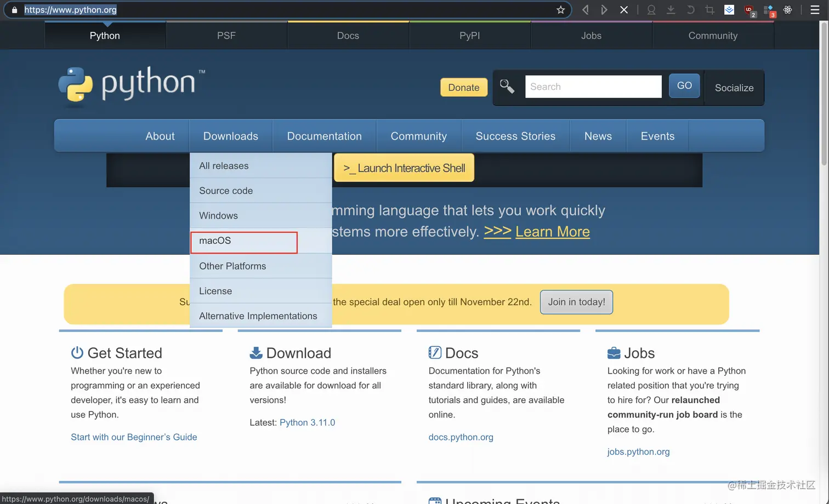The width and height of the screenshot is (829, 504).
Task: Choose All releases from Downloads menu
Action: 261,165
